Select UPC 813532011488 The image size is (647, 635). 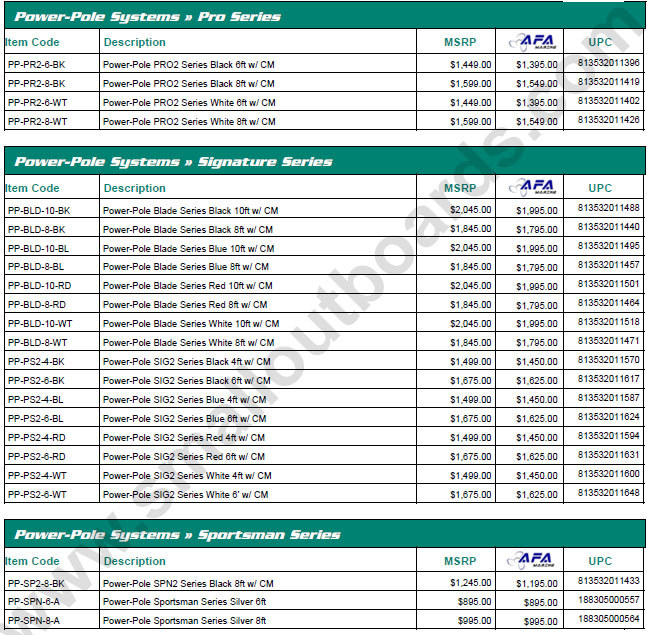(x=609, y=208)
